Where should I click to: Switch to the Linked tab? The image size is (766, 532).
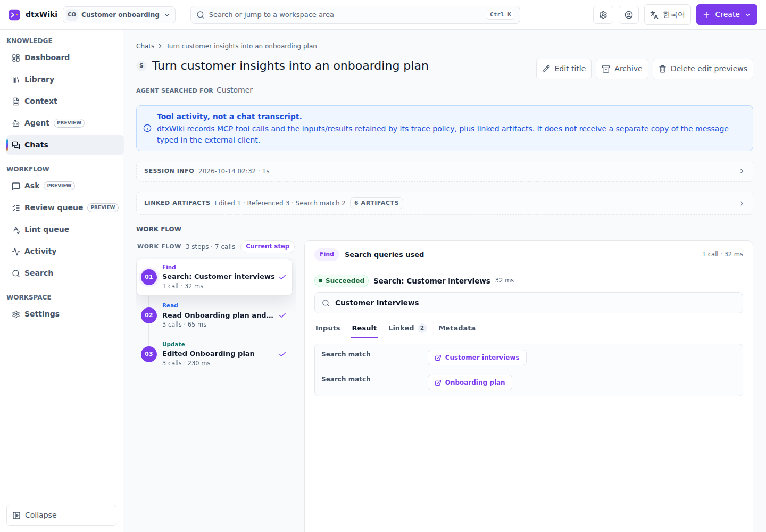pyautogui.click(x=407, y=328)
